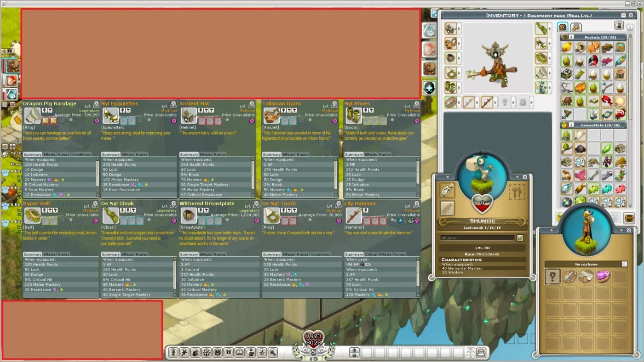Click the fork and knife feed slot
The width and height of the screenshot is (644, 362).
[x=517, y=192]
